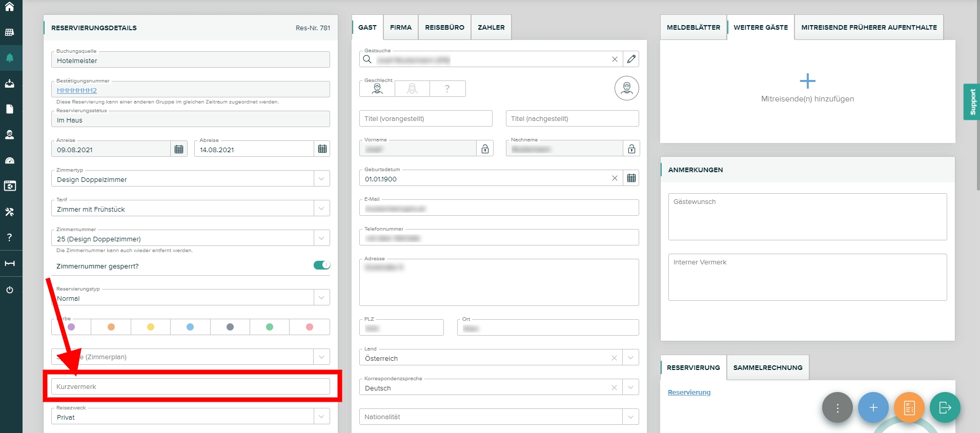Click the Reservierung link
The image size is (980, 433).
click(x=689, y=393)
